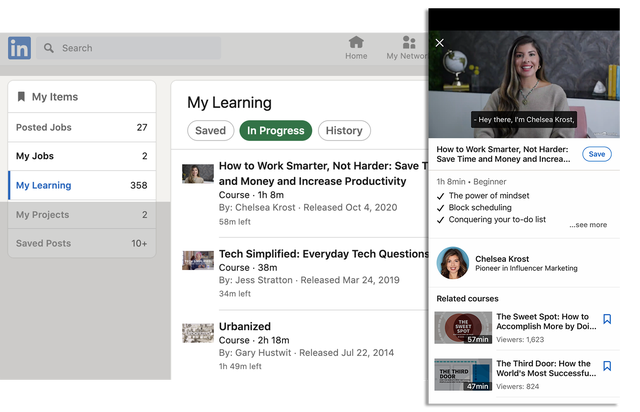
Task: Click 'Viewers: 824' text
Action: pyautogui.click(x=518, y=386)
